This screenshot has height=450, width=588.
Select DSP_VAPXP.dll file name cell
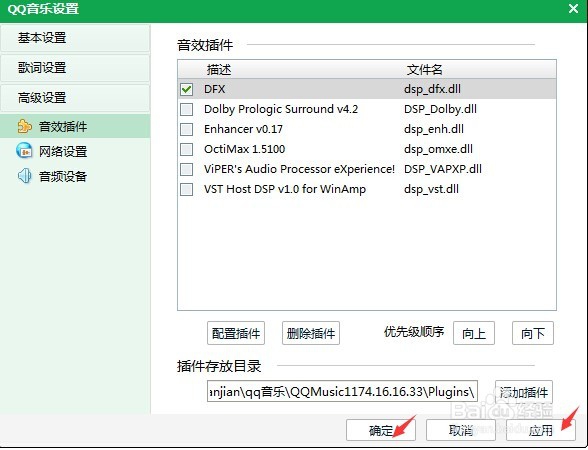pos(443,169)
